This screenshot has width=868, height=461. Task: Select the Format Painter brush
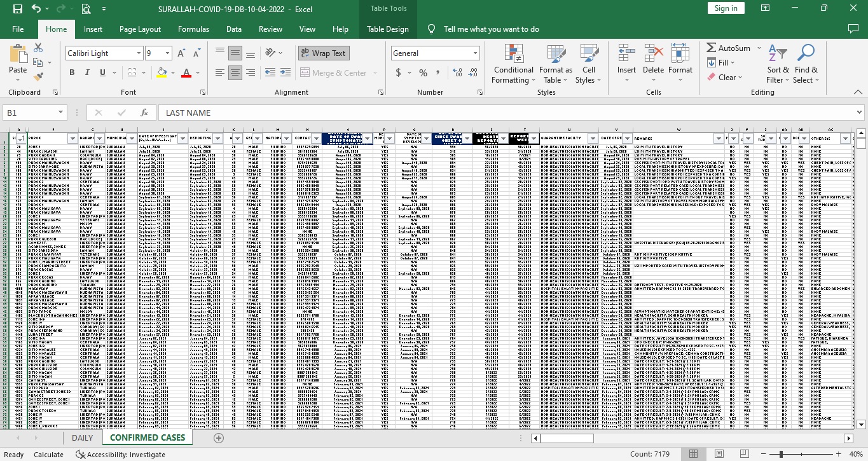click(38, 77)
